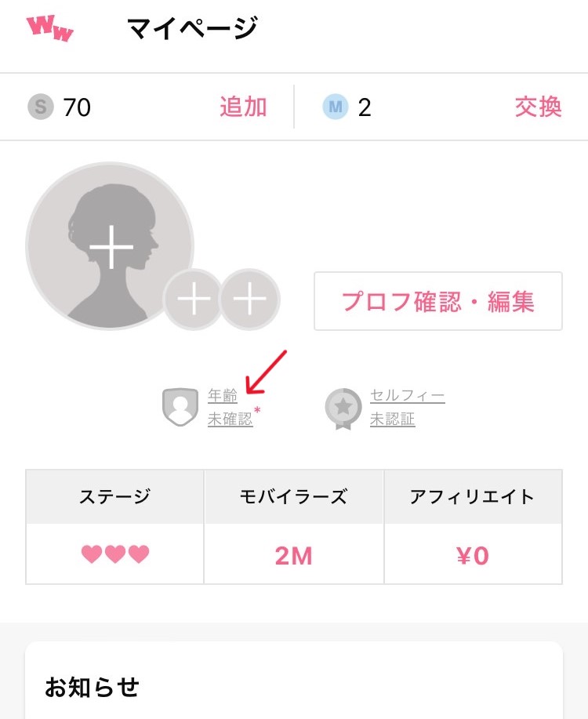Add a second profile photo

[193, 299]
